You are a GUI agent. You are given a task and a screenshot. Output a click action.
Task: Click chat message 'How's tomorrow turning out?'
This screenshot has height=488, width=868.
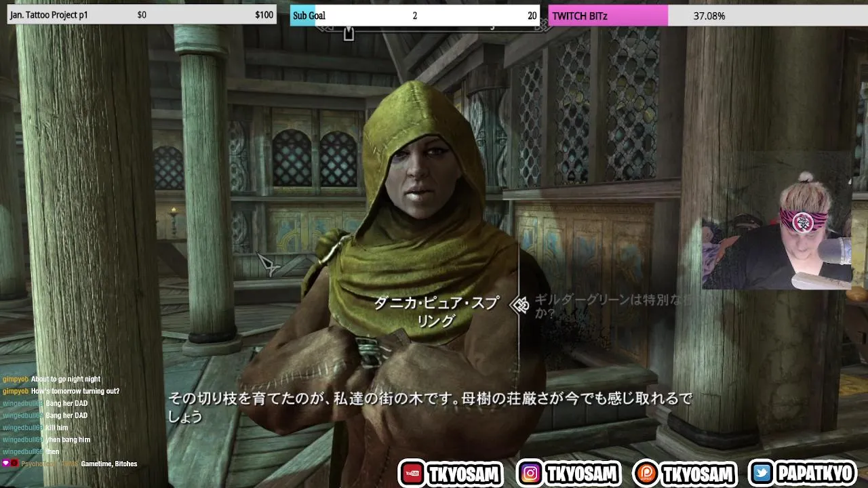point(75,392)
